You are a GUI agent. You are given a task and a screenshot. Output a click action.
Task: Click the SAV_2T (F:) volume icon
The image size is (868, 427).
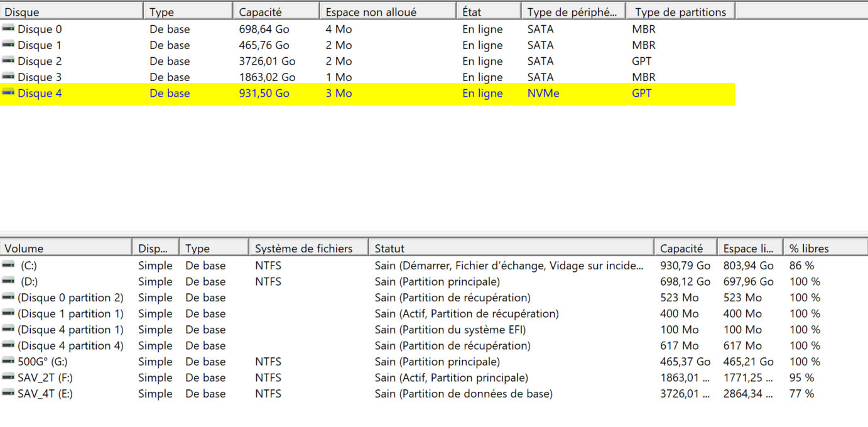[x=8, y=378]
